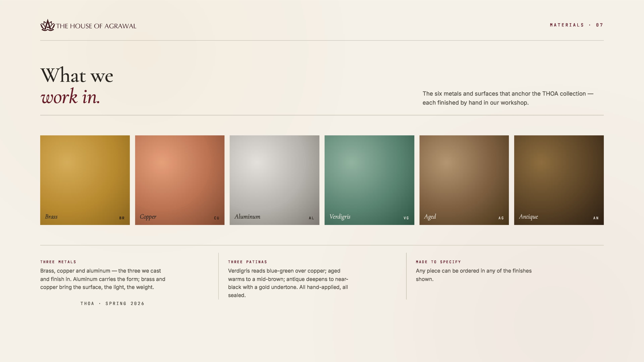The width and height of the screenshot is (644, 362).
Task: Select the Verdigris color swatch
Action: click(369, 180)
